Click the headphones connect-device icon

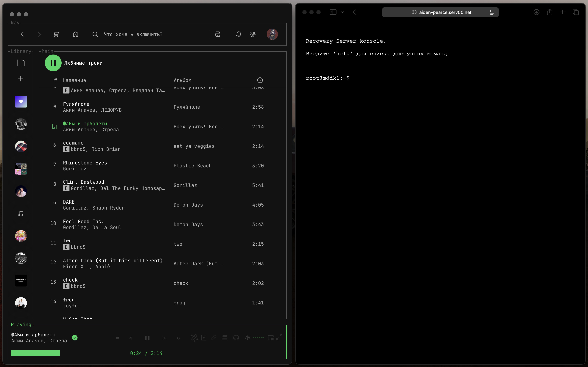[x=236, y=338]
